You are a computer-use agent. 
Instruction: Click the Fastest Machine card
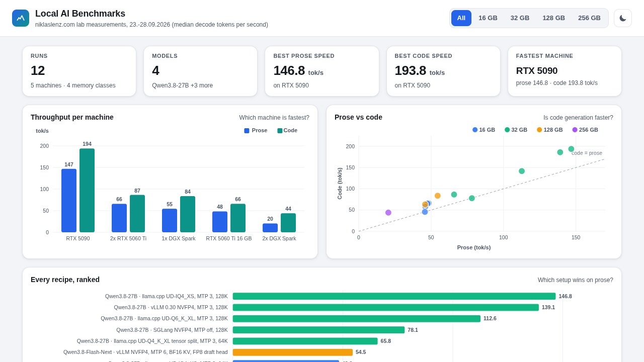(x=565, y=71)
